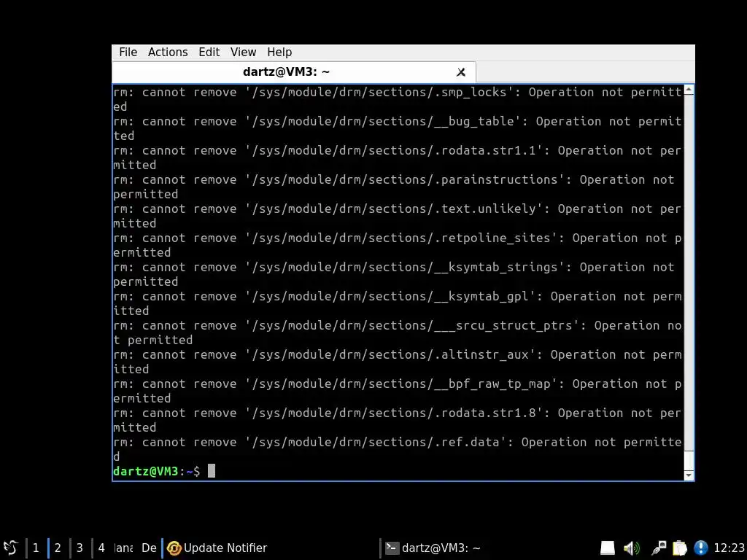Click the '.text.unlikely' error line
Screen dimensions: 747x560
point(398,216)
